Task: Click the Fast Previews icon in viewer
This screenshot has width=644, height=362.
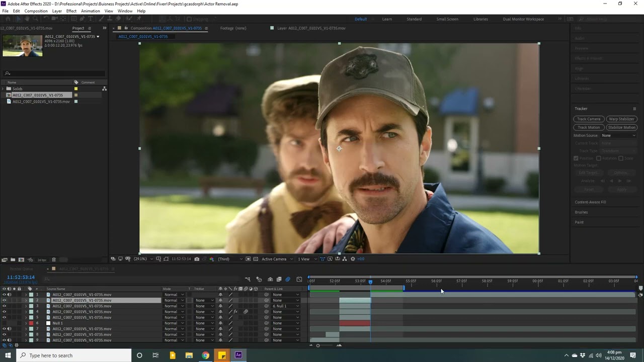Action: click(330, 259)
